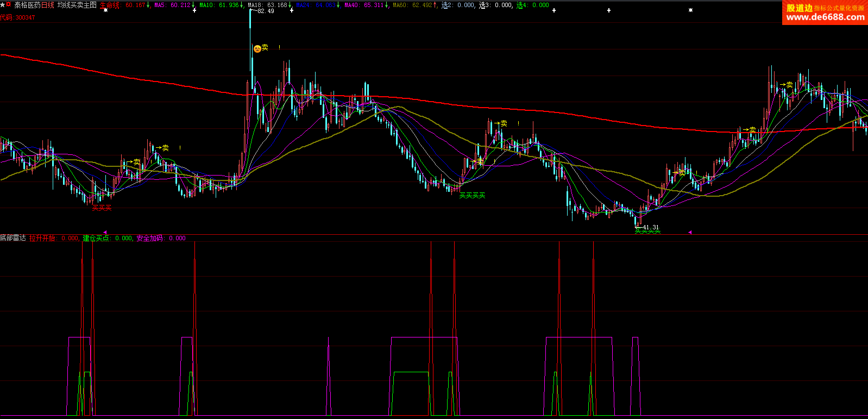Click the 代码:300347 stock code text

coord(17,17)
